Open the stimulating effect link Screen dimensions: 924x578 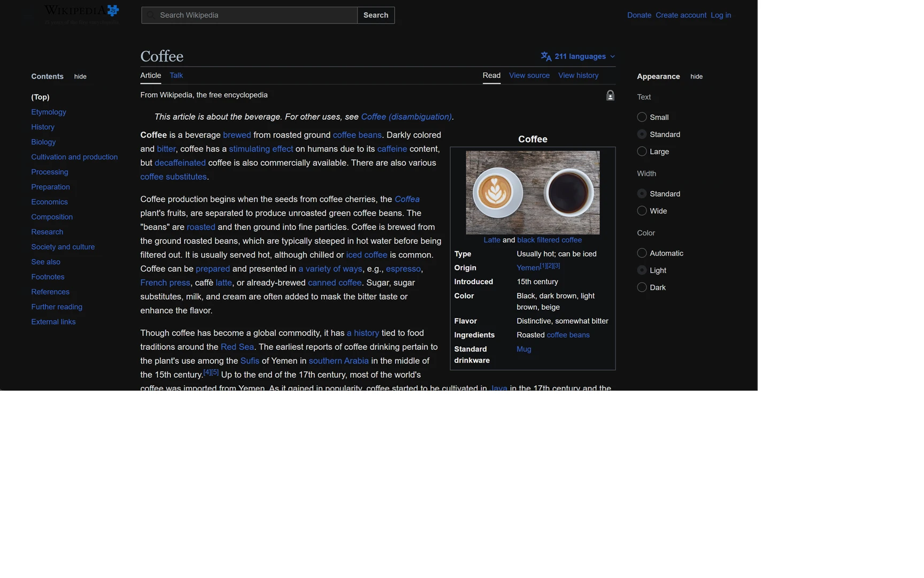[261, 149]
